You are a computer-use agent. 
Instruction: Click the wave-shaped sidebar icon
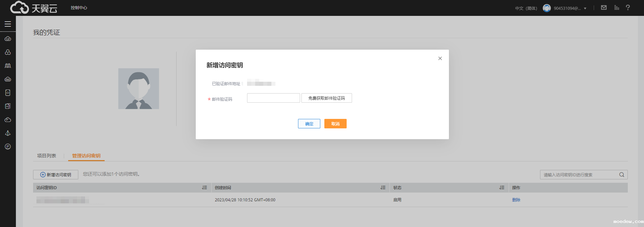[8, 66]
